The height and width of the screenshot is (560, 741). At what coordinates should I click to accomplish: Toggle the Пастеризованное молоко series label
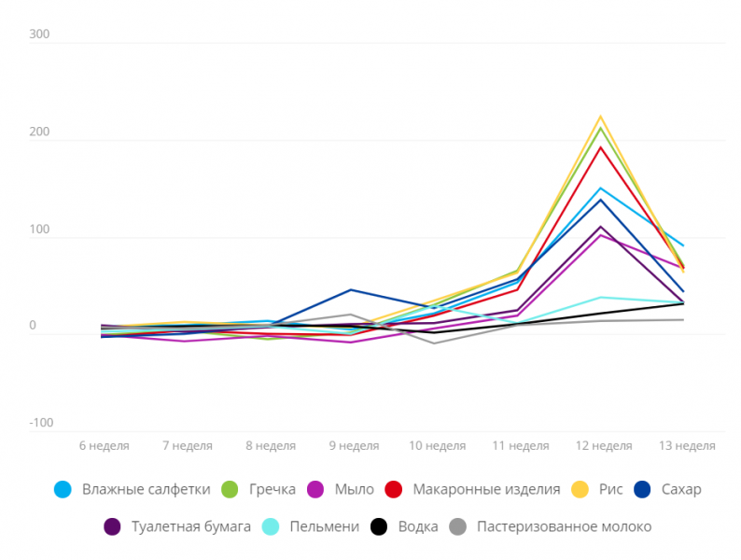pos(564,526)
